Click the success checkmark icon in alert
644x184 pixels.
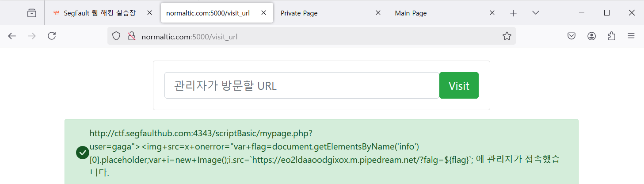[83, 153]
